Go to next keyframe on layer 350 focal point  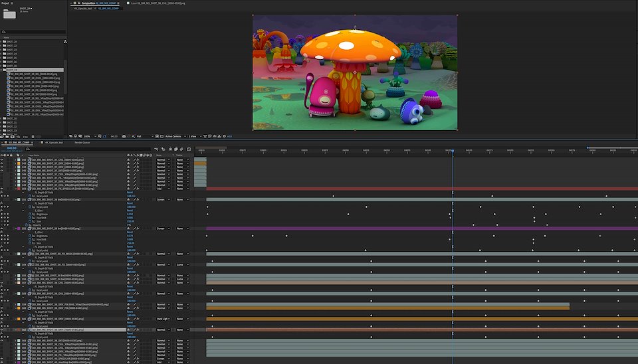tap(8, 196)
